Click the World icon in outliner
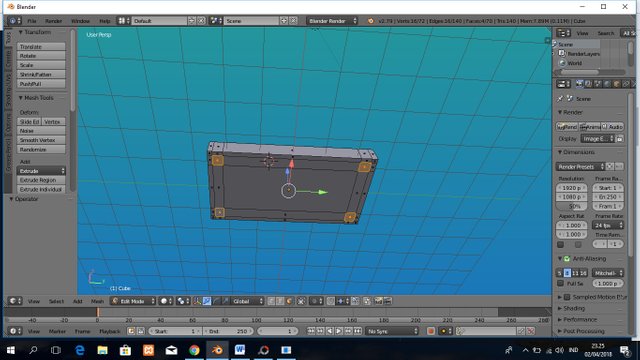 (x=562, y=63)
